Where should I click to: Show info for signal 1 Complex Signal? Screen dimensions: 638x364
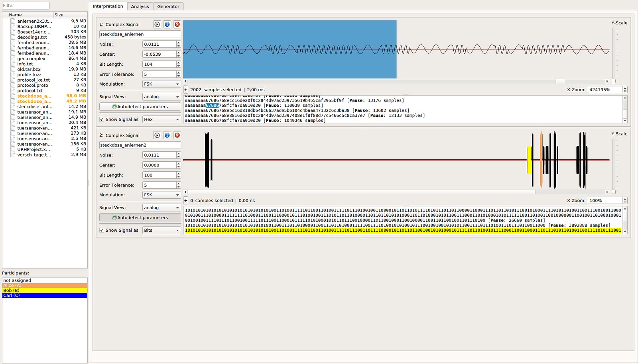pyautogui.click(x=167, y=24)
